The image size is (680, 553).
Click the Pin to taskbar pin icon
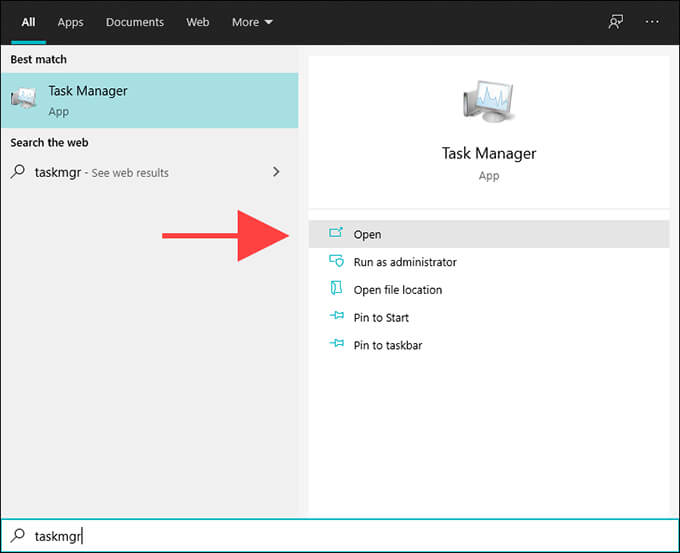click(337, 344)
